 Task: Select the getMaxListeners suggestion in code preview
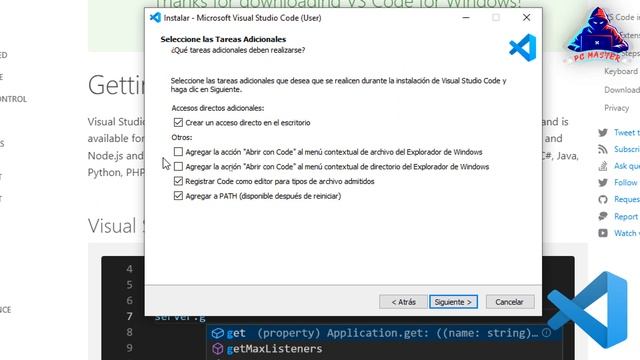(x=274, y=349)
